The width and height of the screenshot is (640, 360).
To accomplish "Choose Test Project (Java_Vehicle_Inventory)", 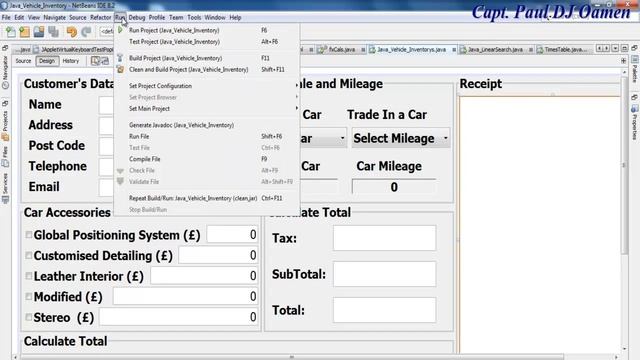I will [x=207, y=42].
